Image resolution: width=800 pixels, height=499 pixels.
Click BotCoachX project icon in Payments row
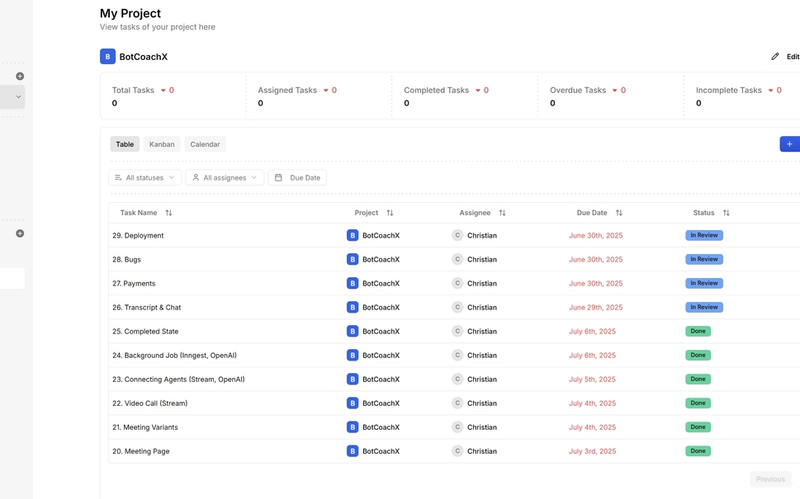(353, 283)
